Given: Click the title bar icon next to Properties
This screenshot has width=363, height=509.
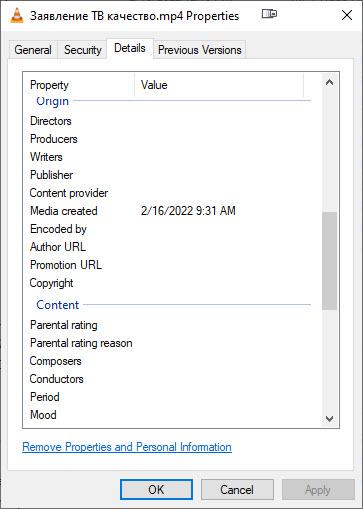Looking at the screenshot, I should pos(269,14).
